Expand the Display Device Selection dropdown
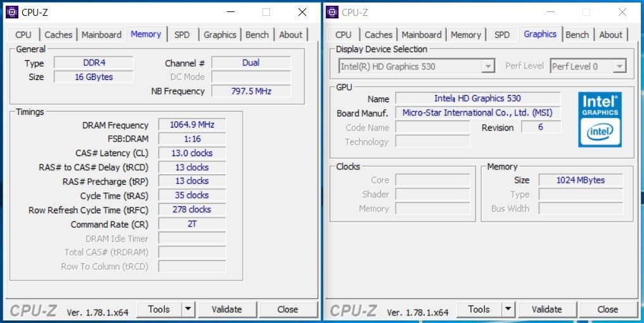The image size is (644, 323). tap(488, 66)
